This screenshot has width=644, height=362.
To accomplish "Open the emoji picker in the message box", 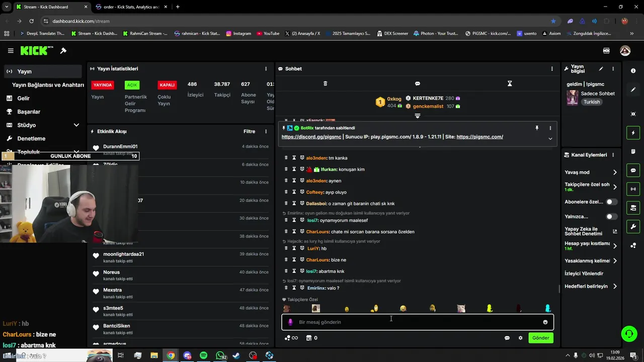I will [545, 322].
